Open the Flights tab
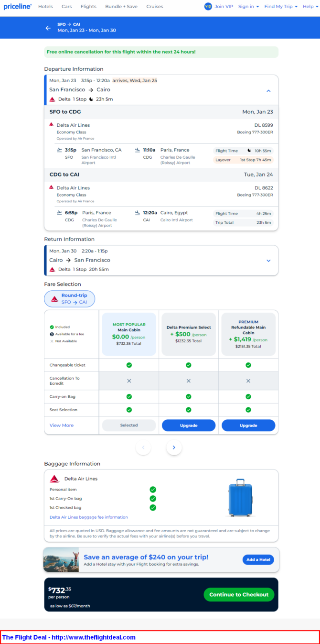320x644 pixels. [x=88, y=7]
